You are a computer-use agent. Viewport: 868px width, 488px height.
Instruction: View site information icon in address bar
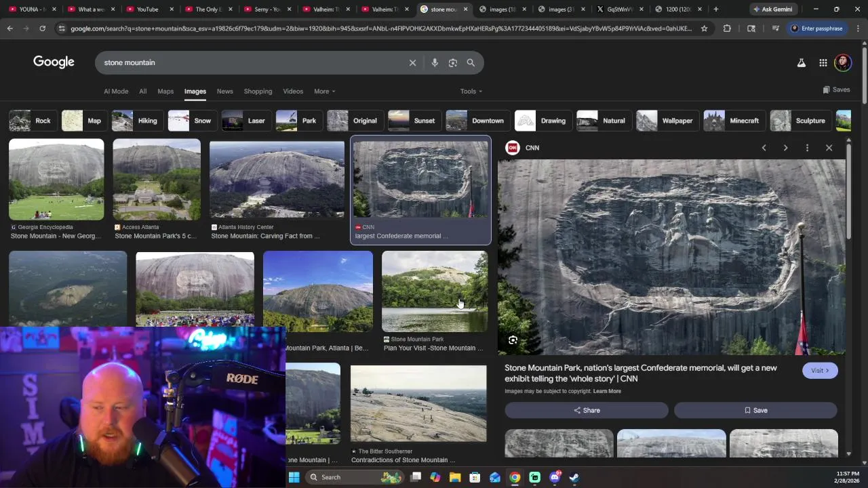tap(62, 28)
